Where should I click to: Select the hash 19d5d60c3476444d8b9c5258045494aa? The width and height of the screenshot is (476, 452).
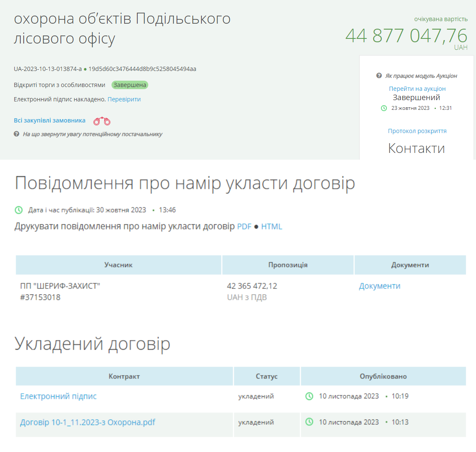click(x=142, y=69)
